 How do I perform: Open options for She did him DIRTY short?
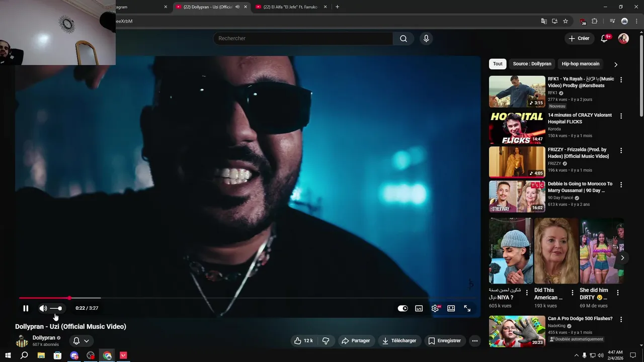[x=618, y=293]
